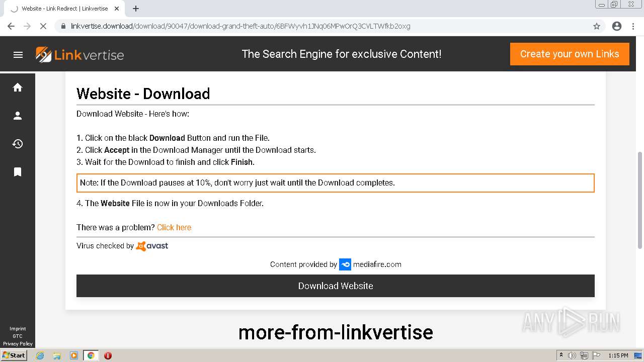Screen dimensions: 644x362
Task: Open the Windows Start menu
Action: (x=15, y=355)
